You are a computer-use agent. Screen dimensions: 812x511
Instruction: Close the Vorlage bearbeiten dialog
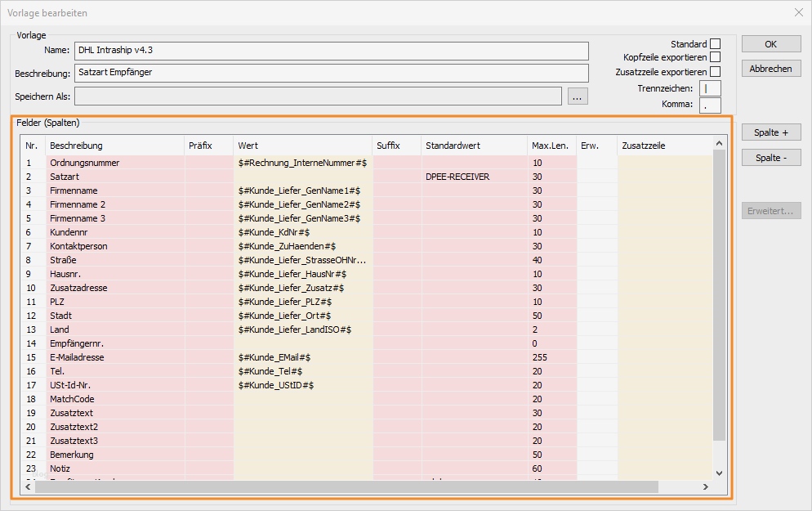point(798,12)
